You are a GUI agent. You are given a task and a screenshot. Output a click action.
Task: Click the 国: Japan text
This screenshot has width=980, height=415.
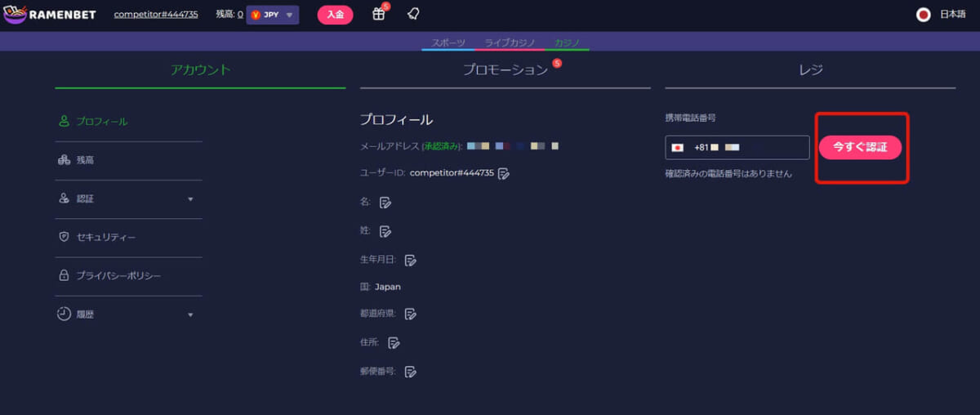coord(381,287)
